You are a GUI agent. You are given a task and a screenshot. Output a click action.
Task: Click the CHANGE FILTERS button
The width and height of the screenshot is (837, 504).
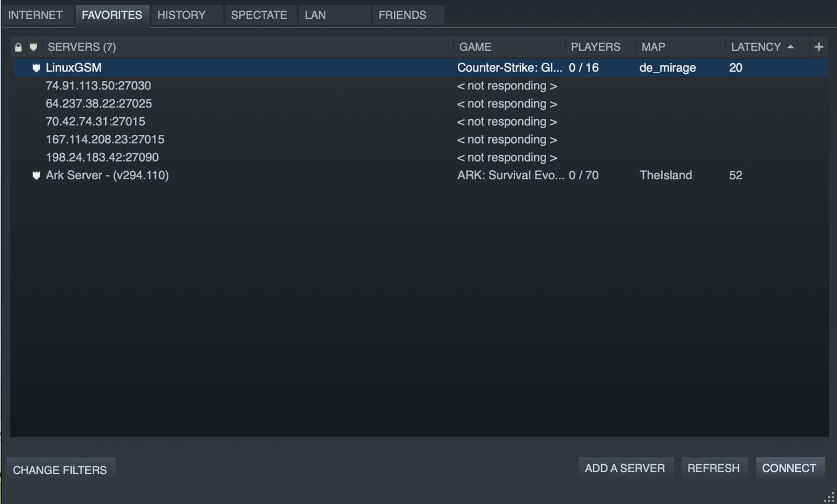60,469
